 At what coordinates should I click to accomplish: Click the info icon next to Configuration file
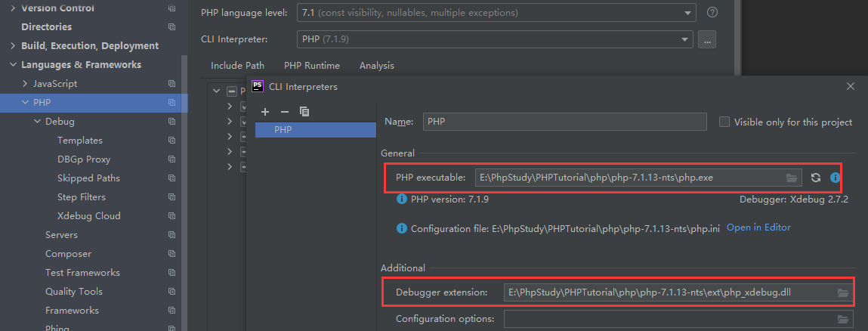pos(402,228)
